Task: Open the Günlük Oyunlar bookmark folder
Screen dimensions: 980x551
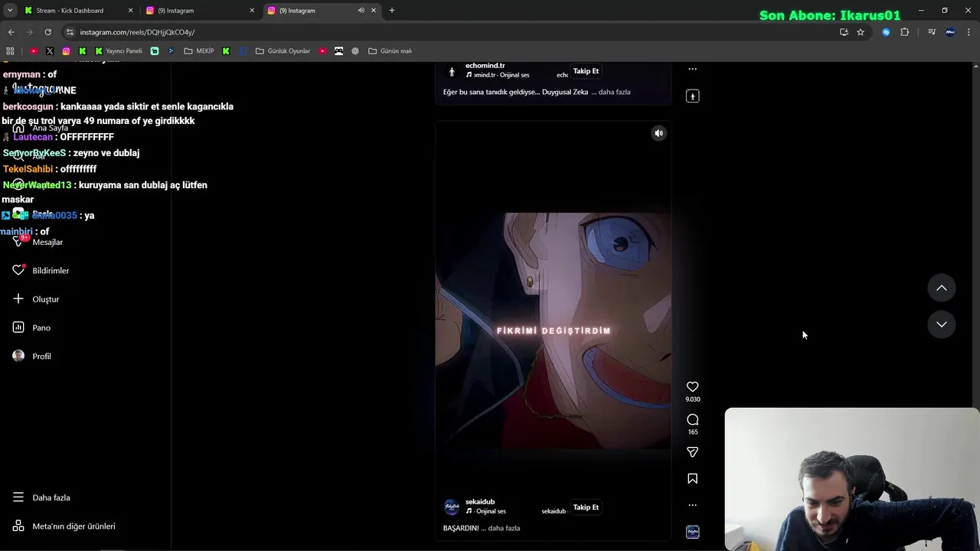Action: [x=283, y=51]
